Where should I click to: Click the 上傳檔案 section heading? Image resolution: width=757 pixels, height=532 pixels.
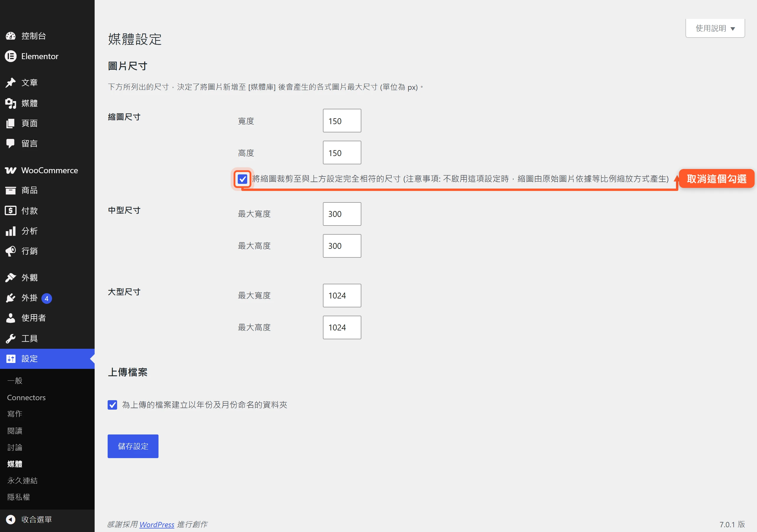click(x=127, y=372)
